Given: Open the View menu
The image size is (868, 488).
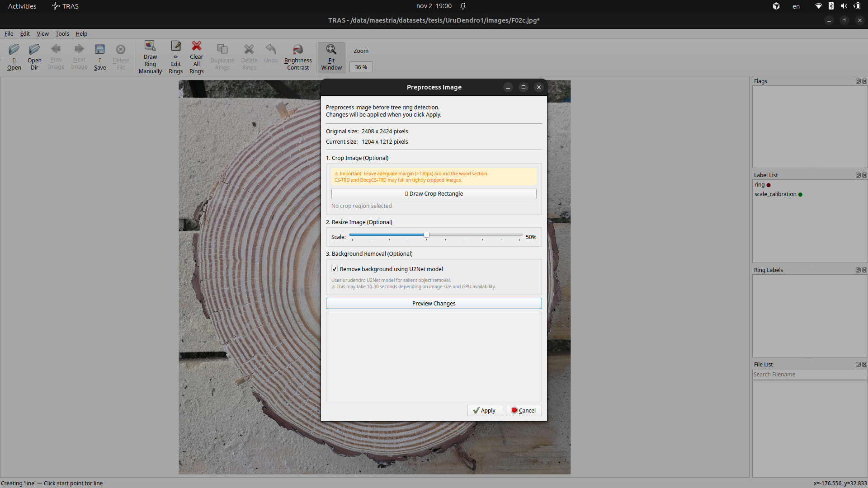Looking at the screenshot, I should (x=42, y=33).
